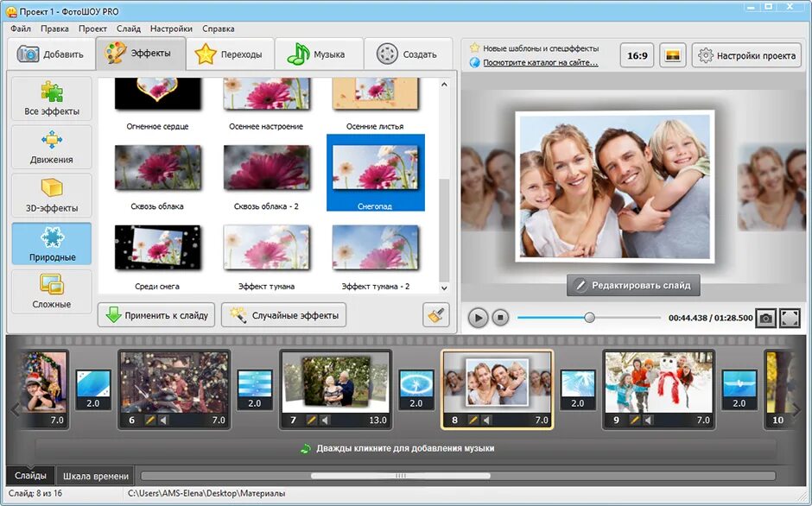Choose the Эффект тумана effect thumbnail
The height and width of the screenshot is (506, 812).
pos(266,248)
